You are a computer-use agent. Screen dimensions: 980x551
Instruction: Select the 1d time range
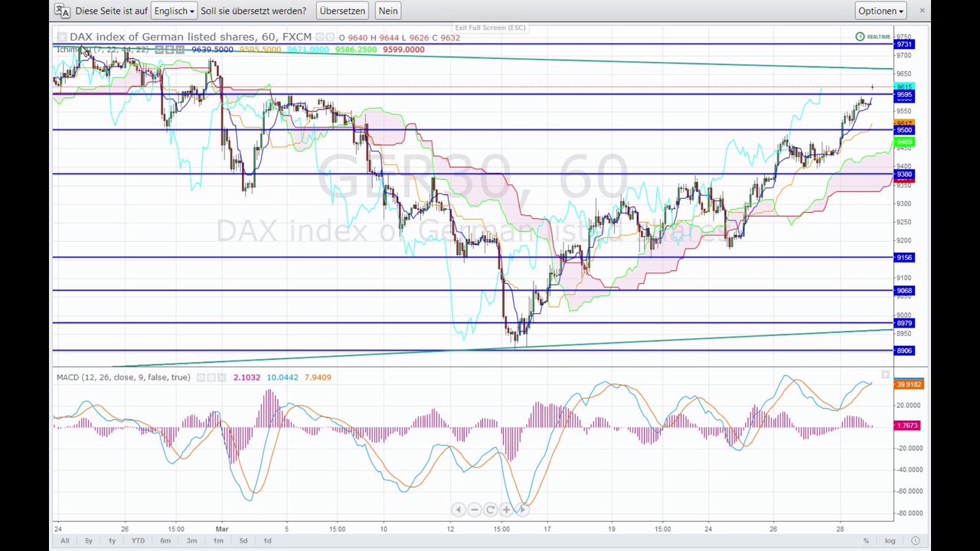pyautogui.click(x=267, y=541)
